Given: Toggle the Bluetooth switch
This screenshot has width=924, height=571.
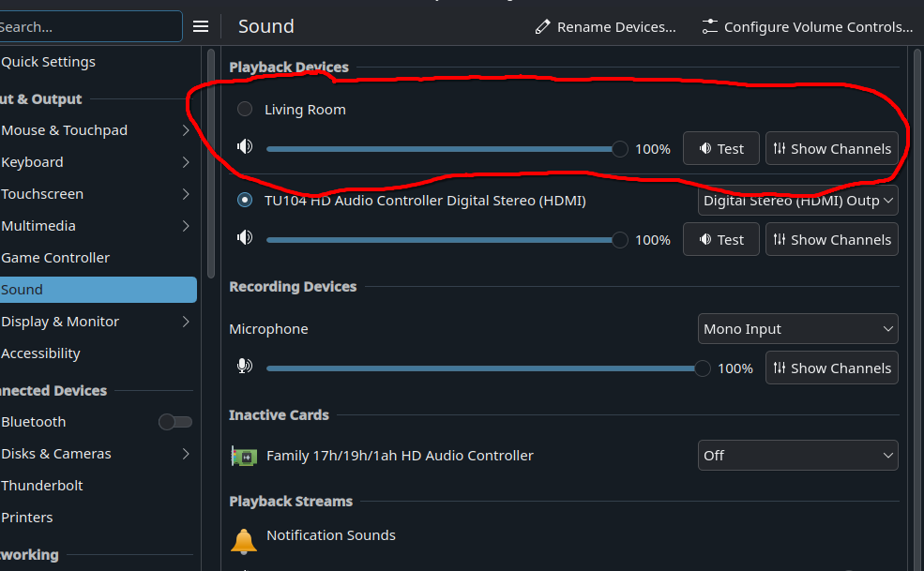Looking at the screenshot, I should pos(175,422).
